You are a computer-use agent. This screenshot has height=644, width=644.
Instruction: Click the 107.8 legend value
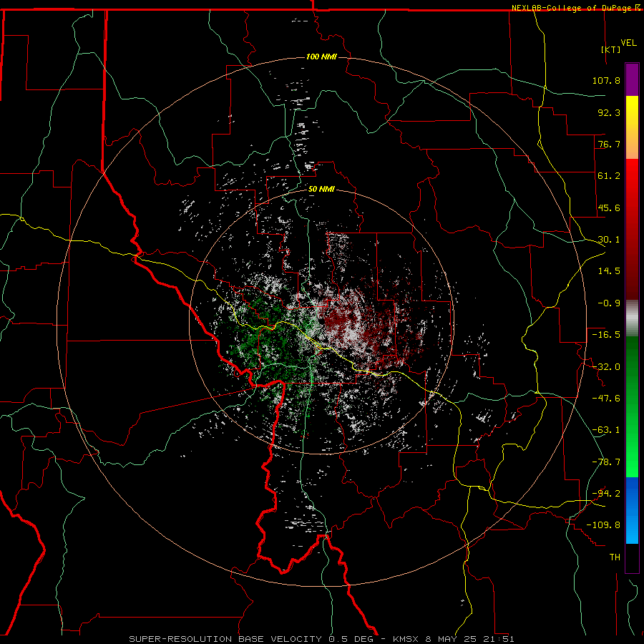[x=606, y=80]
